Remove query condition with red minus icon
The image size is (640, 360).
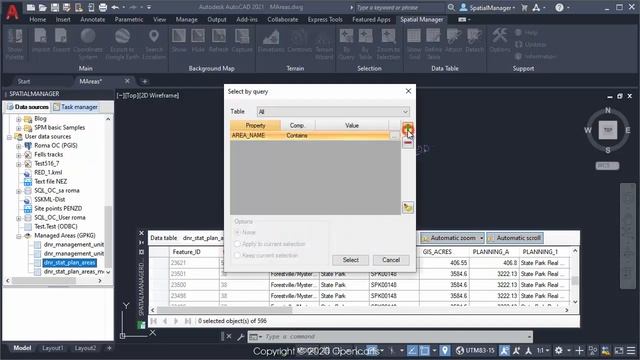pyautogui.click(x=407, y=142)
